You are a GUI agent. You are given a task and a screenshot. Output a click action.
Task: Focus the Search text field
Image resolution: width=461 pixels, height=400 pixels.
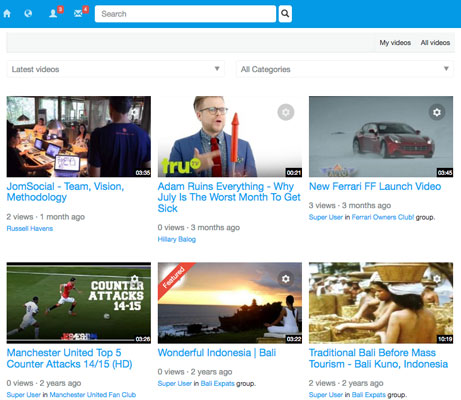[185, 14]
